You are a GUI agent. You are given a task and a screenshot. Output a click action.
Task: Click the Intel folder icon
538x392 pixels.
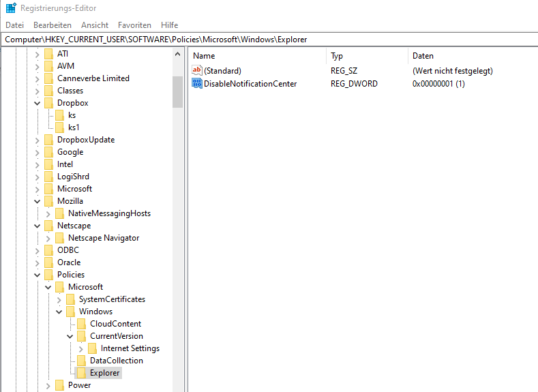pyautogui.click(x=48, y=164)
